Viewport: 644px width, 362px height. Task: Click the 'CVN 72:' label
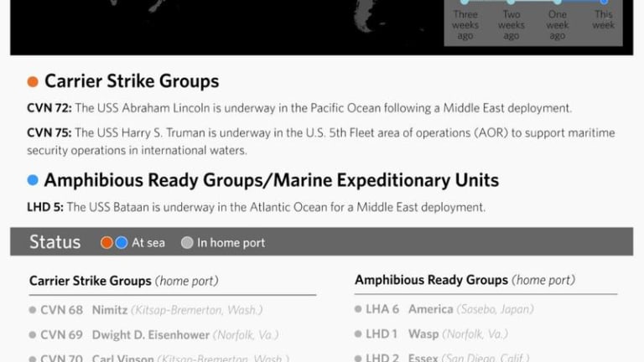tap(49, 108)
